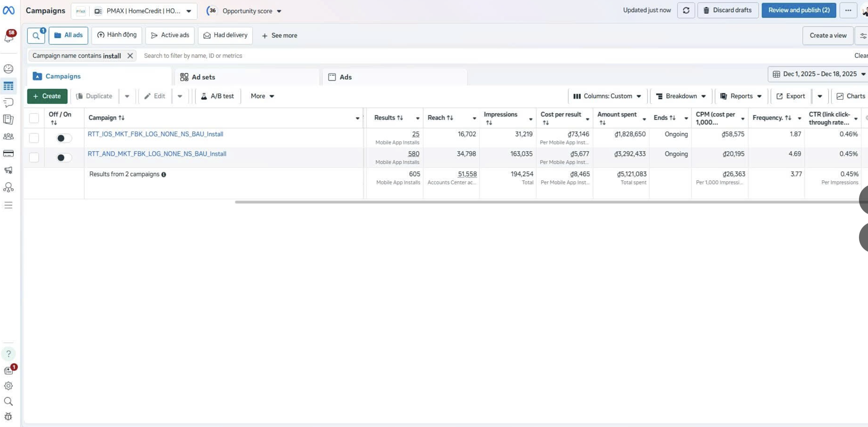
Task: Click the Review and publish (2) button
Action: [x=799, y=11]
